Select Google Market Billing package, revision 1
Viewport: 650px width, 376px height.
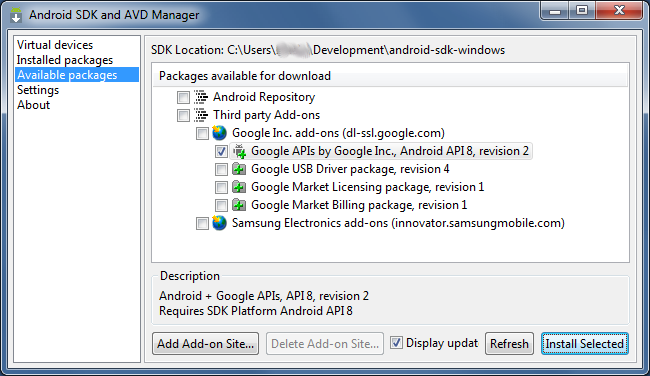(359, 205)
